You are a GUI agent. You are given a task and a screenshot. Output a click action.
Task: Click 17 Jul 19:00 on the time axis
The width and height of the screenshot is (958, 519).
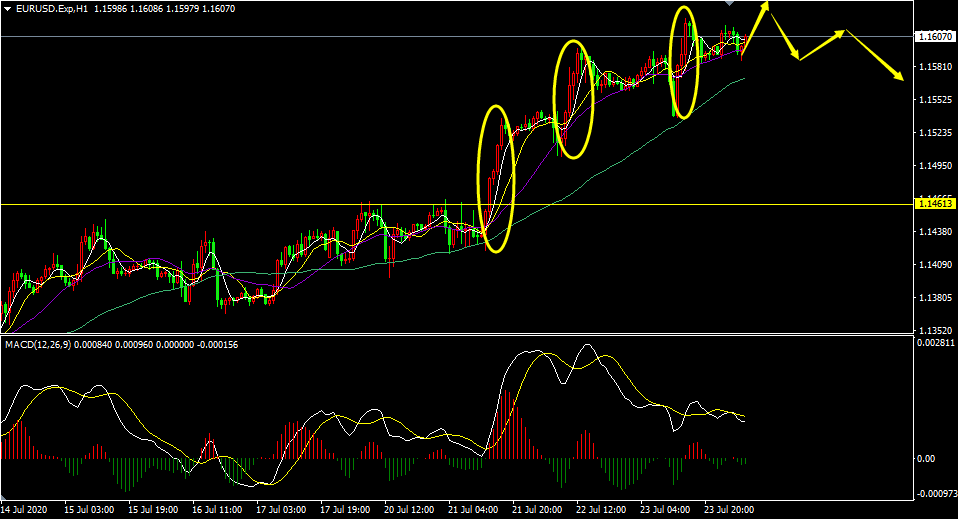[x=345, y=509]
